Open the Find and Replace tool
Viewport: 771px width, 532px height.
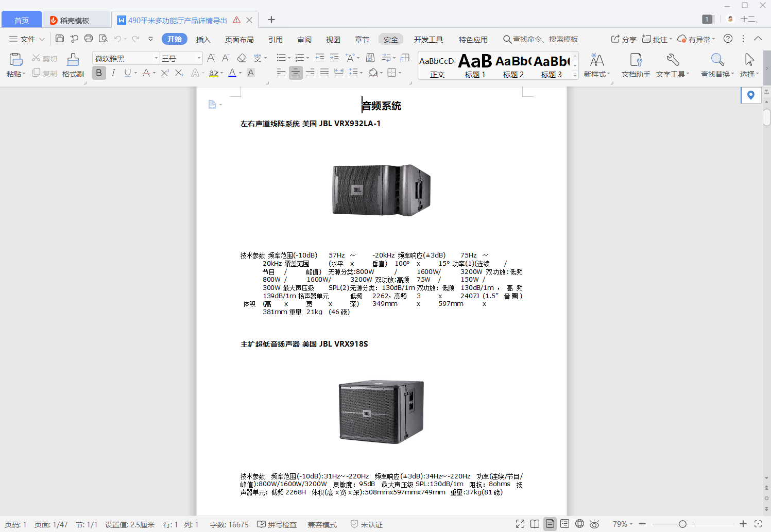click(716, 64)
